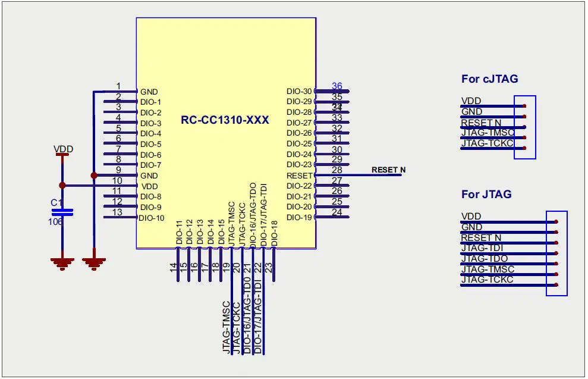The width and height of the screenshot is (588, 379).
Task: Select the DIO-3 pin label
Action: click(x=151, y=123)
